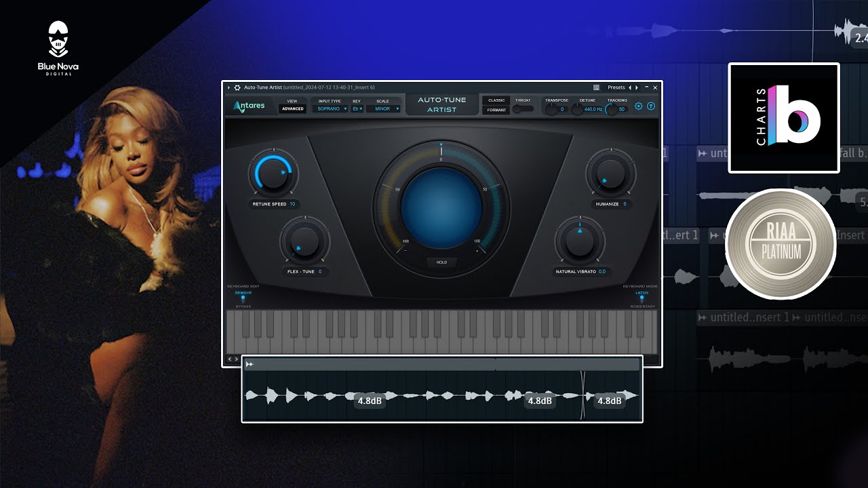Open the Auto-Tune settings gear
The height and width of the screenshot is (488, 868).
(638, 106)
